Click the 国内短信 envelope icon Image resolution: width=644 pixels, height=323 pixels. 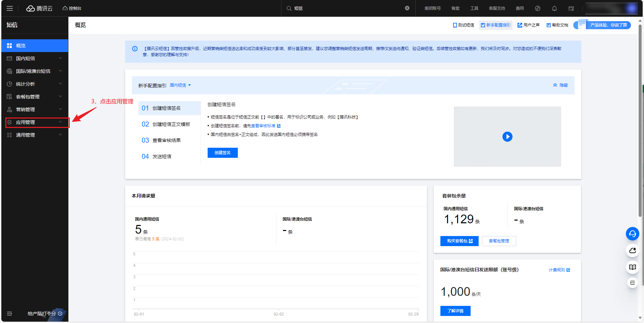click(9, 58)
